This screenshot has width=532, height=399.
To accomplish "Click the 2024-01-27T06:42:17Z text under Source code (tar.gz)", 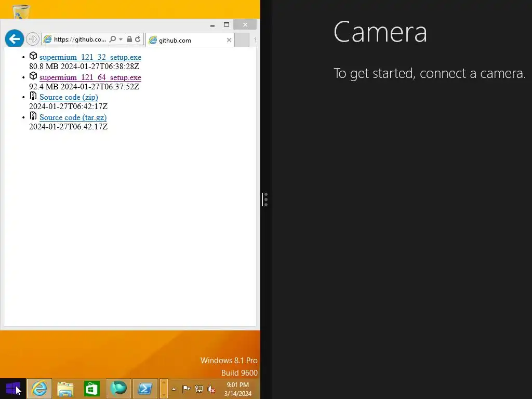I will 68,127.
